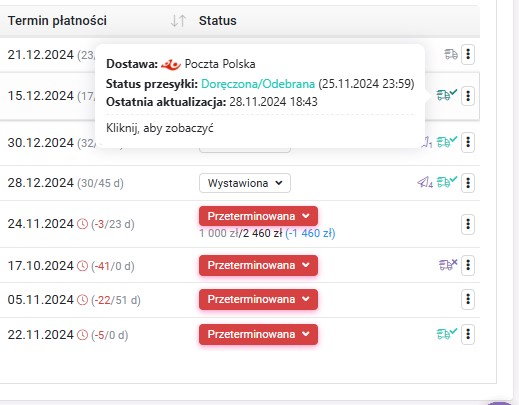Open kebab menu for 22.11.2024 row
Screen dimensions: 519x405
(x=468, y=334)
